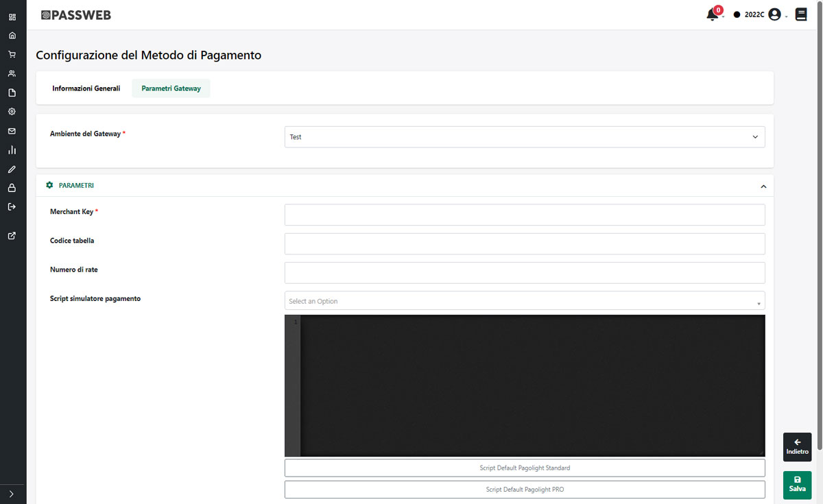Collapse the PARAMETRI section chevron

(x=763, y=186)
